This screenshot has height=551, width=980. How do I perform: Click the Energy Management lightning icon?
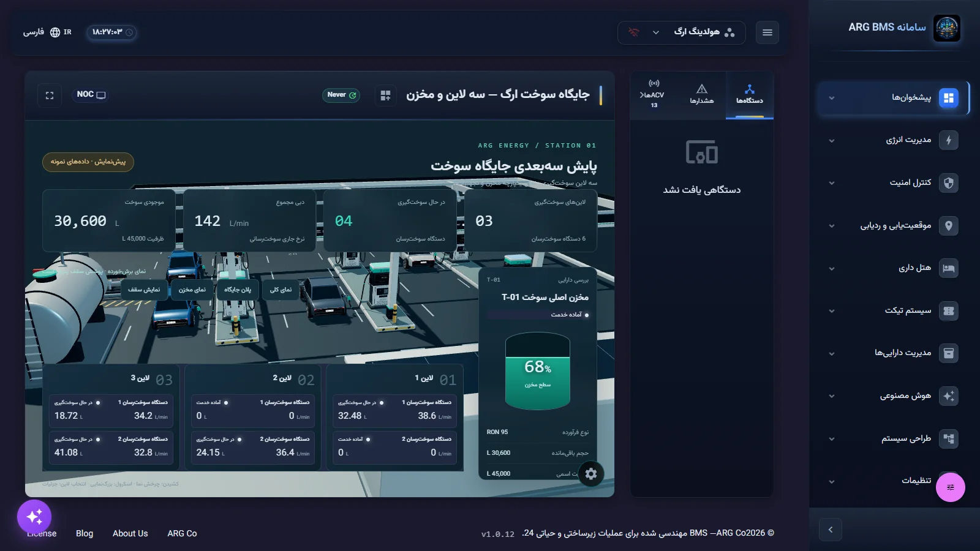(949, 140)
